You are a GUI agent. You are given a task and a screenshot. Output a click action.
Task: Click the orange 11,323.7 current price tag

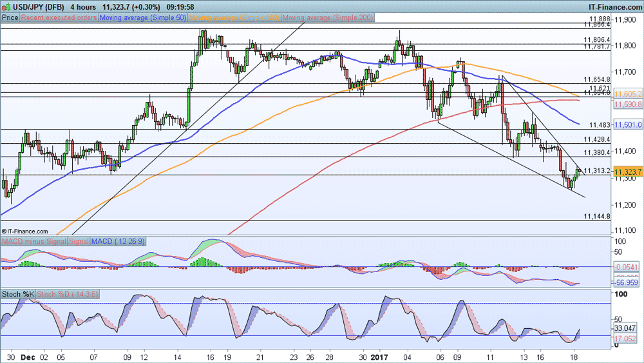coord(628,172)
